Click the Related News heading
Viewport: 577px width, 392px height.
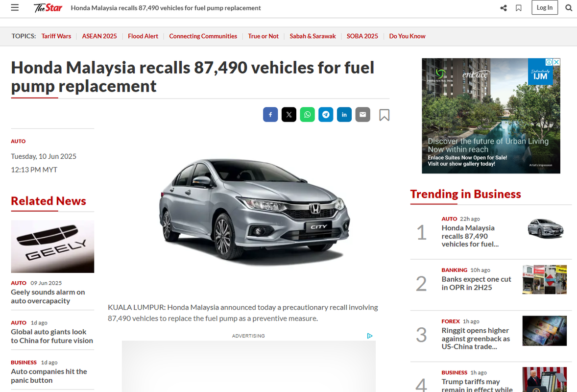coord(48,201)
